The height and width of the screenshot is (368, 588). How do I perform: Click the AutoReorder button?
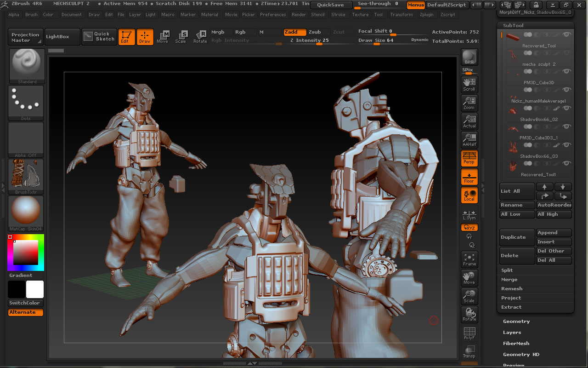coord(554,205)
